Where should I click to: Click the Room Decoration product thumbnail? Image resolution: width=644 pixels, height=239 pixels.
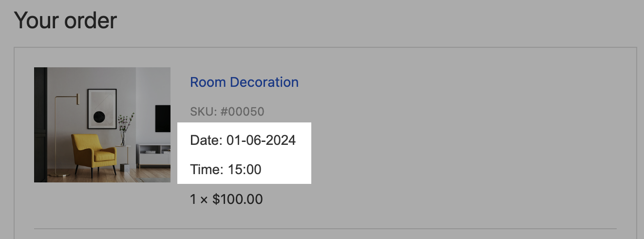click(x=102, y=125)
